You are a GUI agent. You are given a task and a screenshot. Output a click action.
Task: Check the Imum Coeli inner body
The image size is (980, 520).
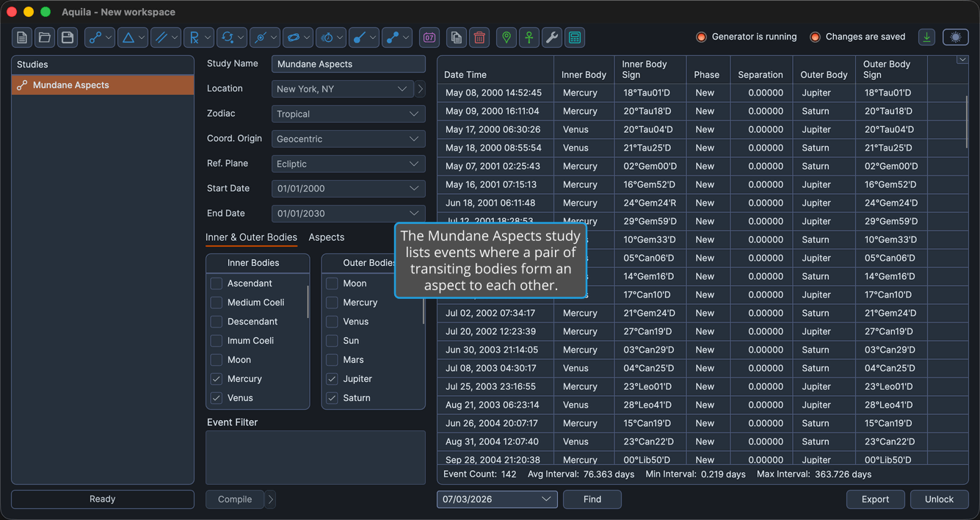pyautogui.click(x=217, y=341)
